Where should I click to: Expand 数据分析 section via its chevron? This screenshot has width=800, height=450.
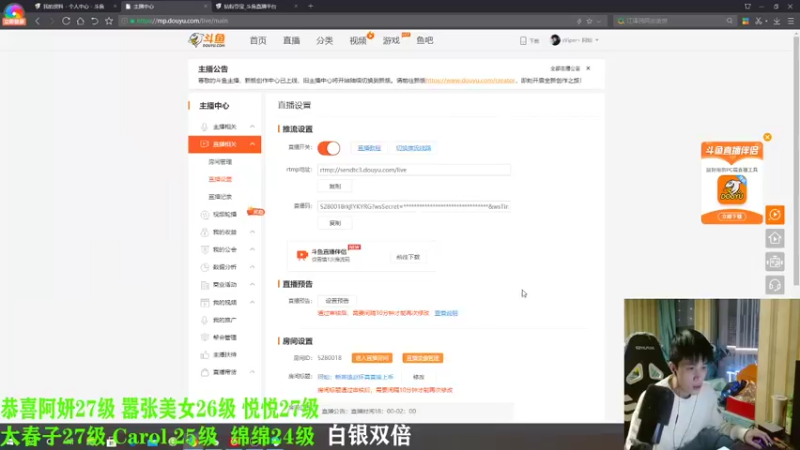pyautogui.click(x=252, y=267)
